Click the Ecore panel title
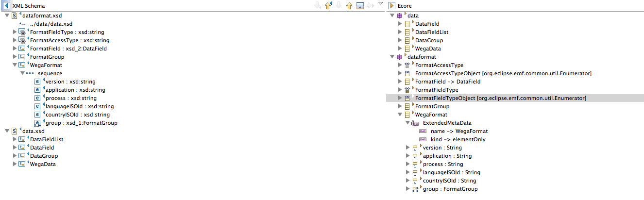The height and width of the screenshot is (200, 644). [405, 5]
